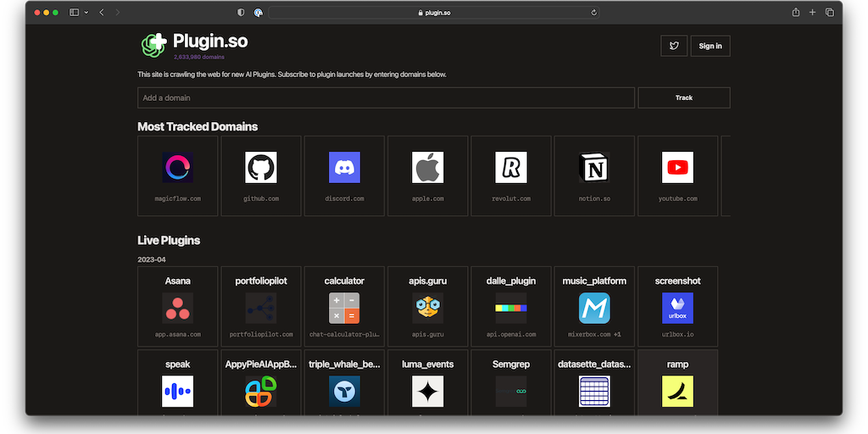Click the Notion domain icon

point(594,168)
